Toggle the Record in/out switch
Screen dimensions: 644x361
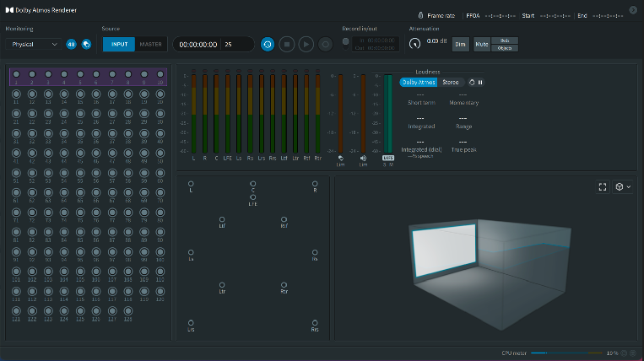tap(346, 43)
